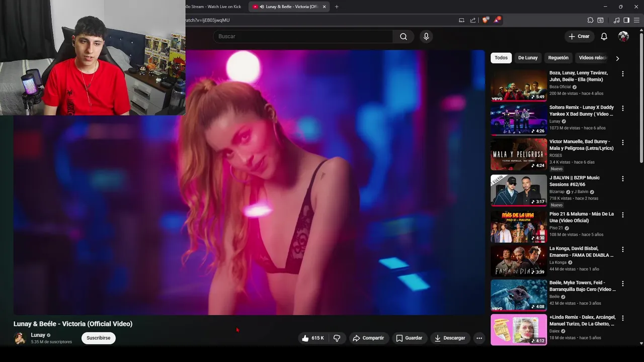Open the Lunay channel avatar
The image size is (644, 362).
pos(20,338)
